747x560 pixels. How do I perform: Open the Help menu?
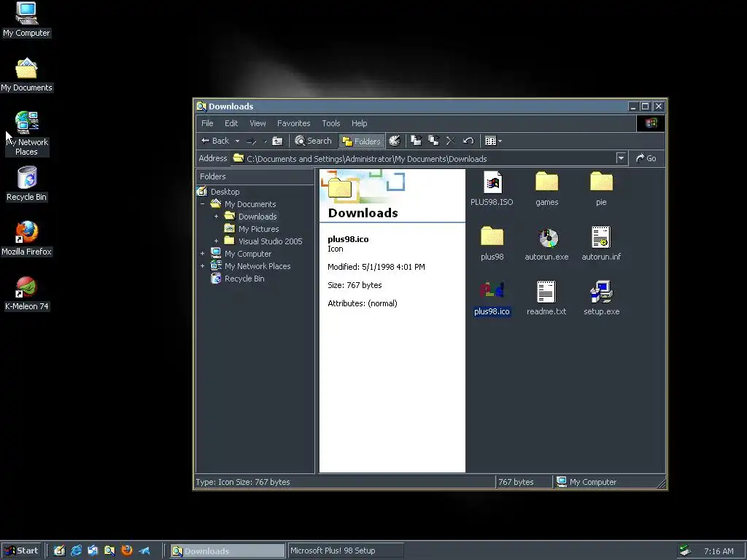359,123
